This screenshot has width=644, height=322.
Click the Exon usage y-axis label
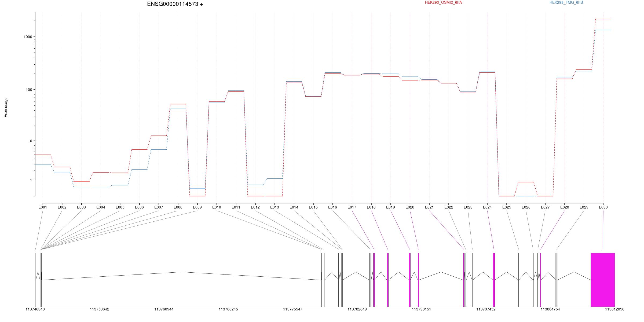coord(6,107)
